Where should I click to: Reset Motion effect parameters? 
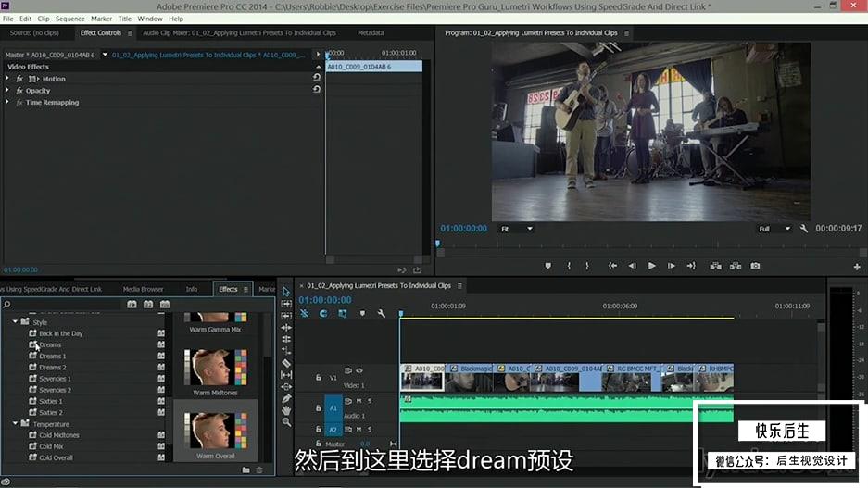pyautogui.click(x=317, y=78)
